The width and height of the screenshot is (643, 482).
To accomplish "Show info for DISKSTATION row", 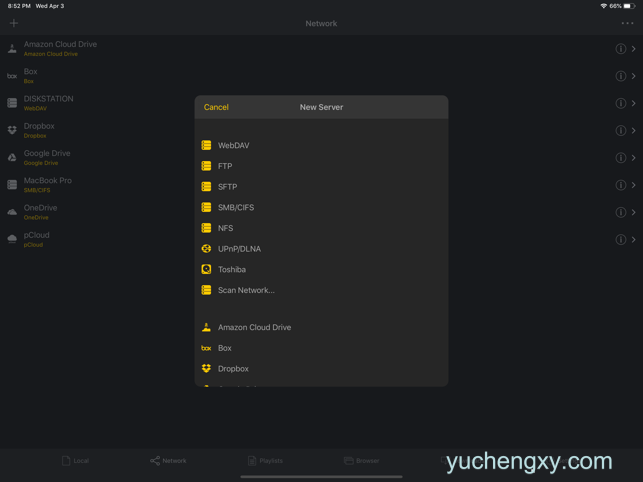I will tap(620, 103).
